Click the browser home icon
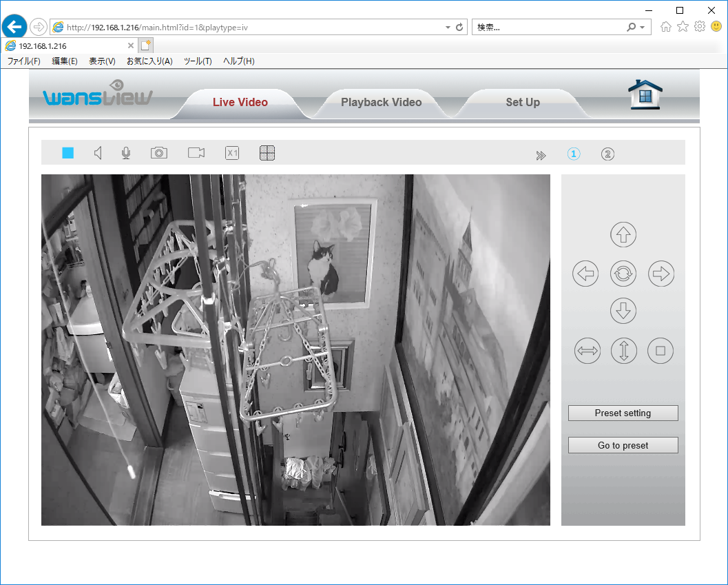Screen dimensions: 728x585 [x=666, y=26]
